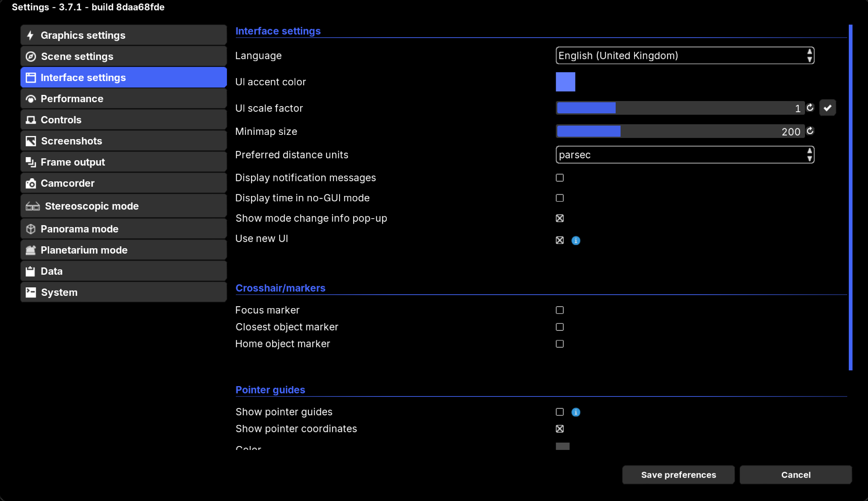Switch to the Camcorder tab
This screenshot has height=501, width=868.
pos(124,183)
